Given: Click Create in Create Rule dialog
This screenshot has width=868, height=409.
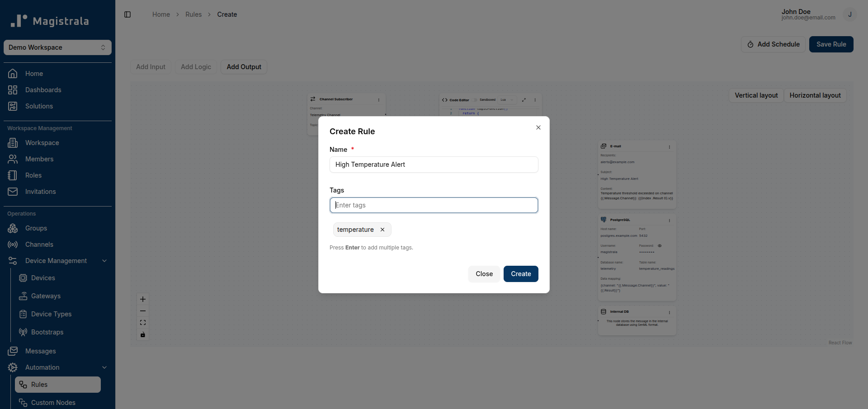Looking at the screenshot, I should 521,274.
